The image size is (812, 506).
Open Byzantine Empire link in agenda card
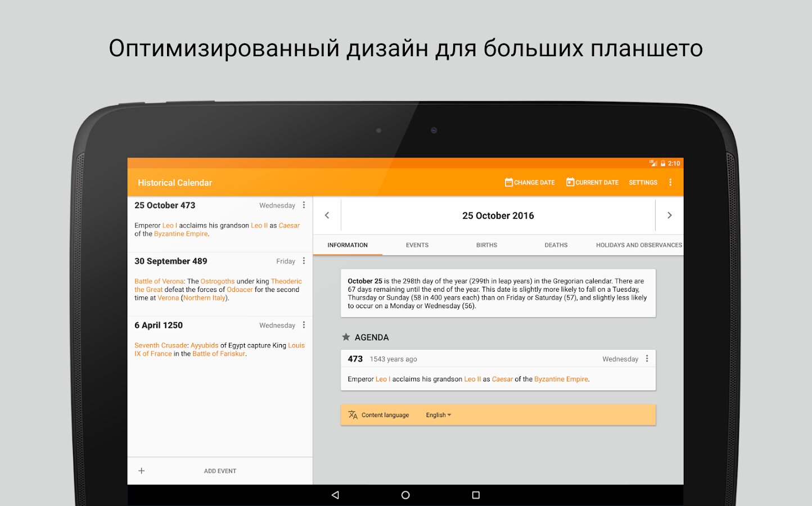coord(561,379)
